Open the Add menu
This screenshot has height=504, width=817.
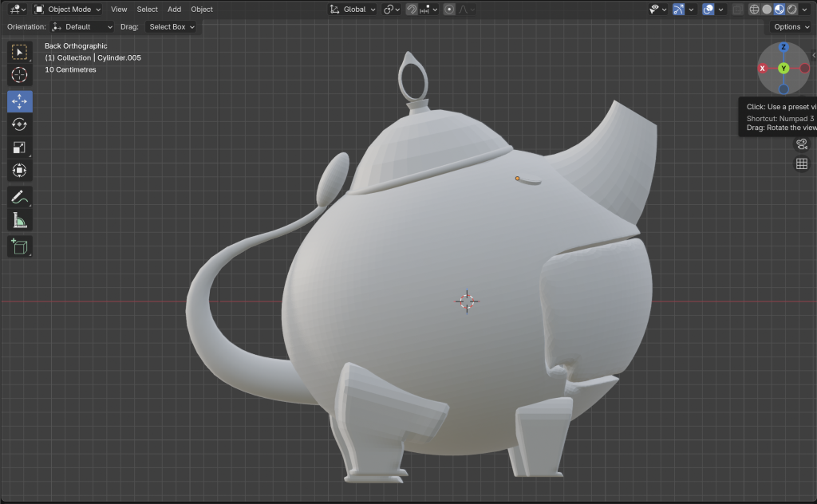174,10
